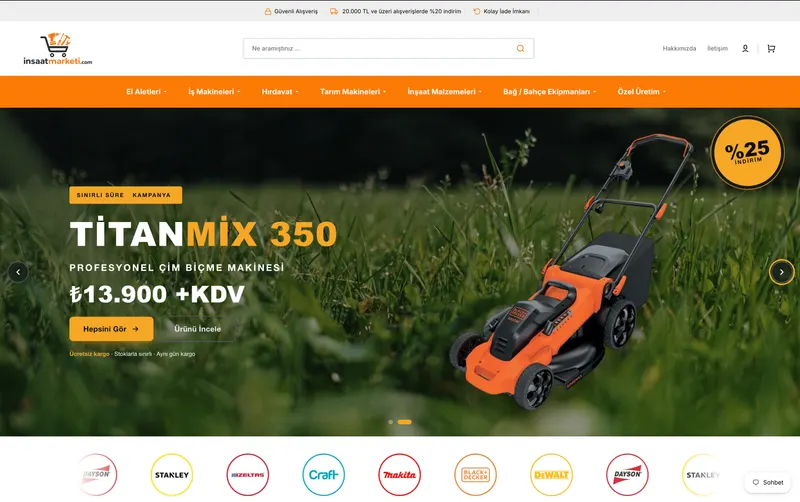Click the search magnifier icon
800x502 pixels.
[520, 48]
